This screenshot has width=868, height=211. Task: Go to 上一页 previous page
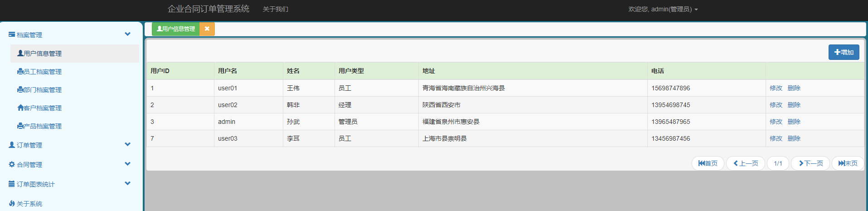coord(745,163)
